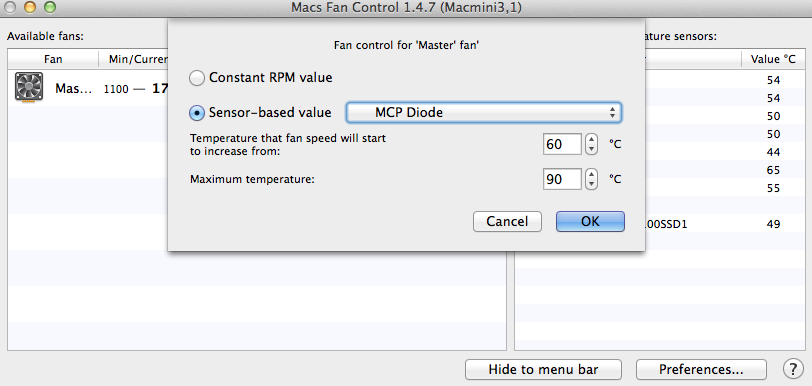The height and width of the screenshot is (386, 812).
Task: Select the SSD sensor row showing 49
Action: [724, 224]
